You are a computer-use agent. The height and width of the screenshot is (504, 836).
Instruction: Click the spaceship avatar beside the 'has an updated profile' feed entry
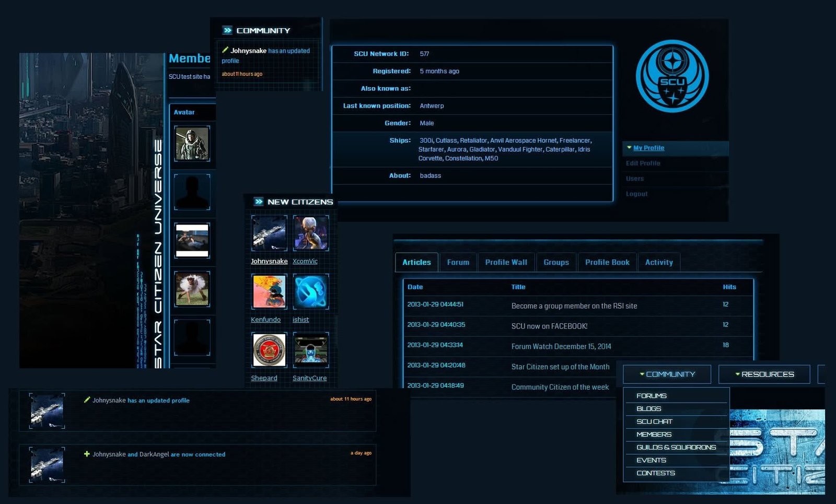point(47,411)
